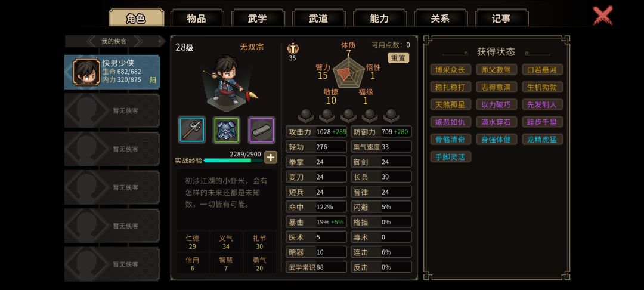Switch to the 武学 tab
Image resolution: width=644 pixels, height=290 pixels.
click(258, 18)
